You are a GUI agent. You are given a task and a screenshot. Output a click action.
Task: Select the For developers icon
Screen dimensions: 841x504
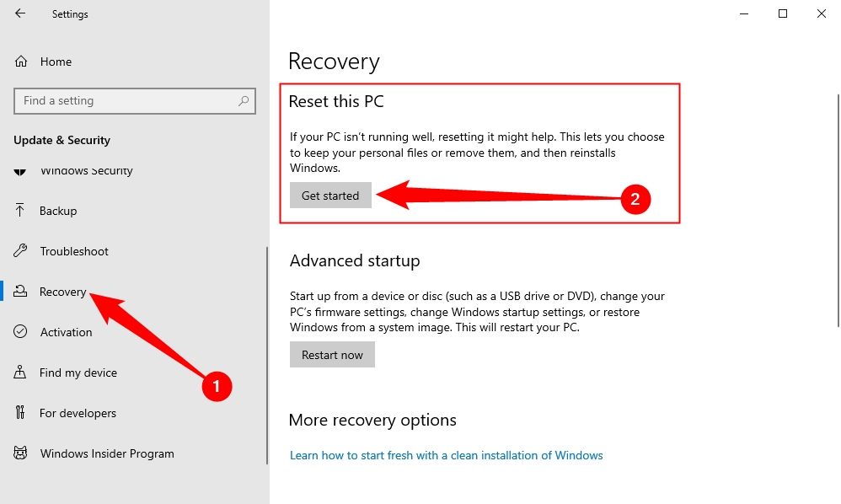[x=21, y=413]
